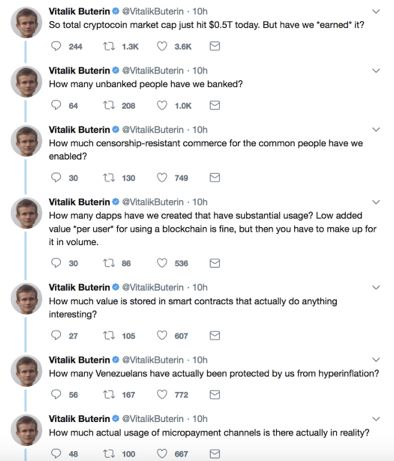Open @VitalikButerin handle on censorship-resistant tweet
This screenshot has width=394, height=461.
coord(153,130)
